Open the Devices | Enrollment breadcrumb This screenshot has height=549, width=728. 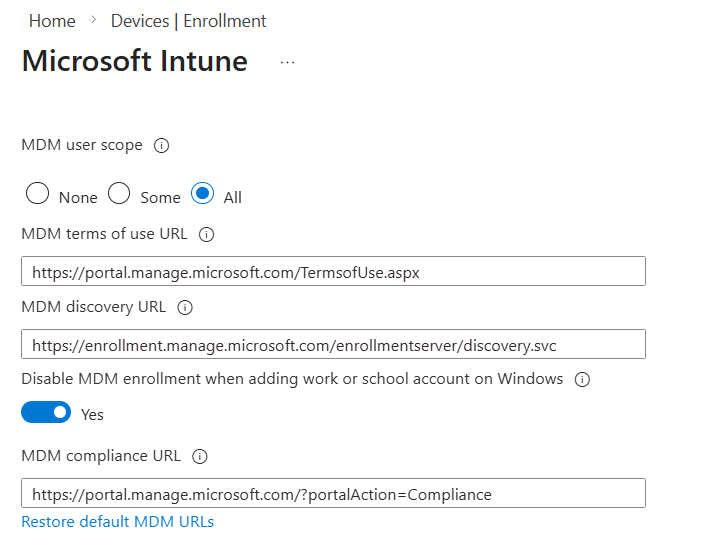188,21
